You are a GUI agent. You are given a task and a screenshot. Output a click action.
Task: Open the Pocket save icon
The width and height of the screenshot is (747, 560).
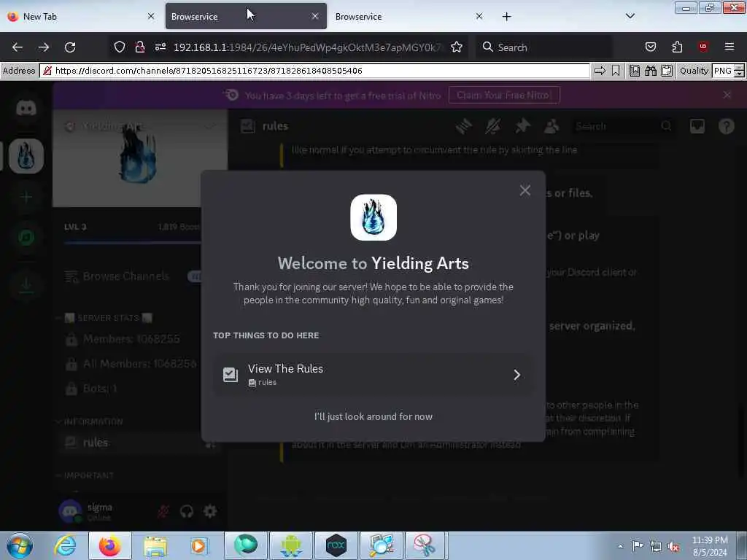(650, 47)
